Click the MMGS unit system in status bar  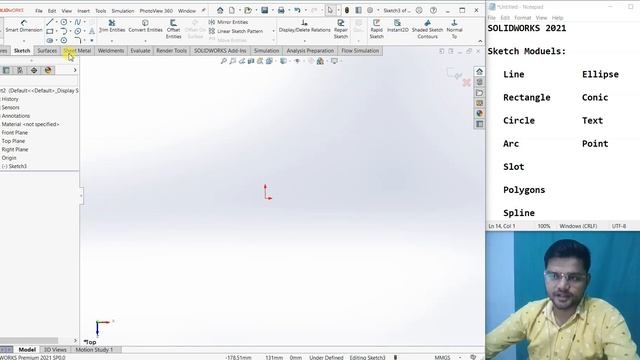pyautogui.click(x=442, y=357)
